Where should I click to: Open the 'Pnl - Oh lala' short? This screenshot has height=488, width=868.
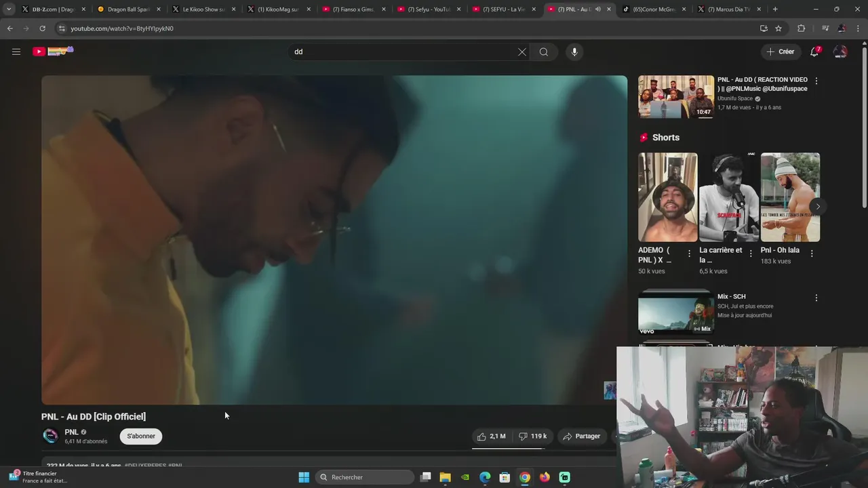point(790,197)
